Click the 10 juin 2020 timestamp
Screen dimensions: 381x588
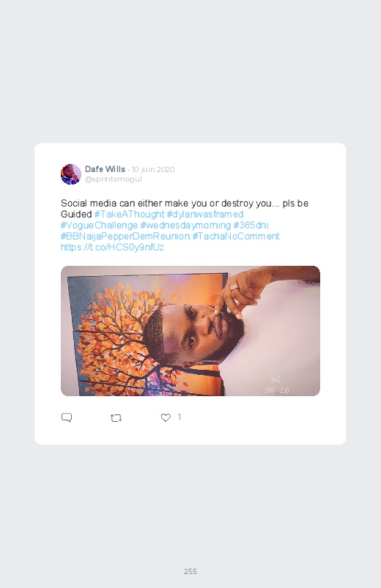click(x=153, y=169)
